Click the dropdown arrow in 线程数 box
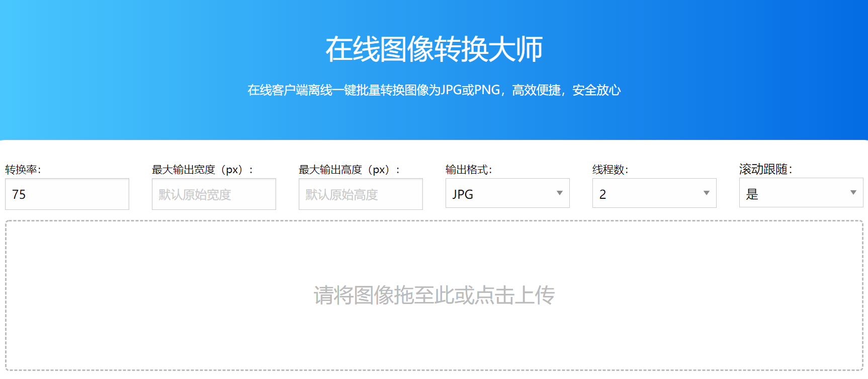Image resolution: width=868 pixels, height=379 pixels. tap(706, 193)
